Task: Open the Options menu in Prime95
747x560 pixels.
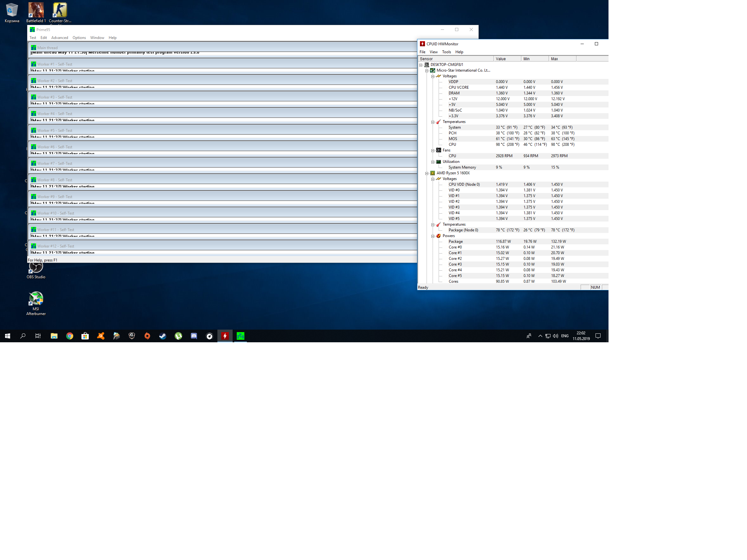Action: (x=79, y=38)
